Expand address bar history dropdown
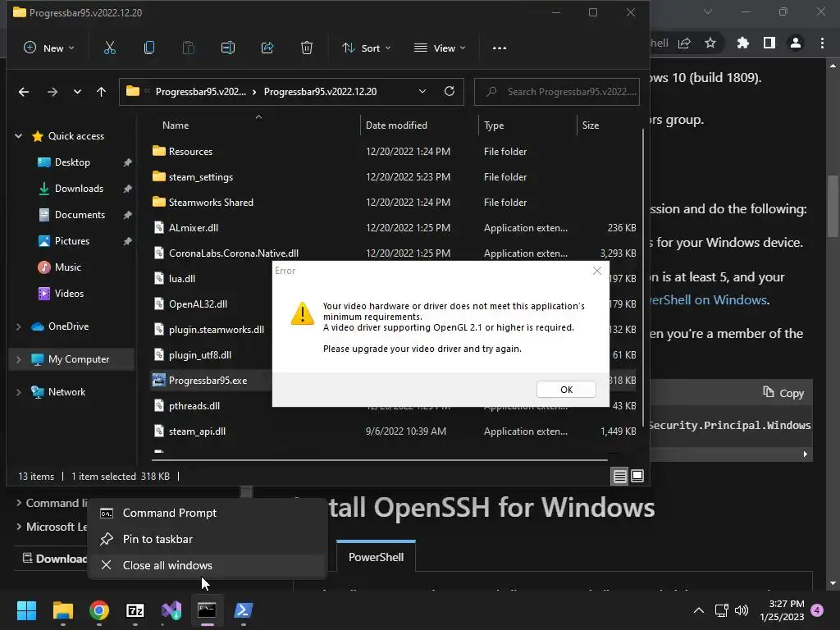 coord(422,92)
